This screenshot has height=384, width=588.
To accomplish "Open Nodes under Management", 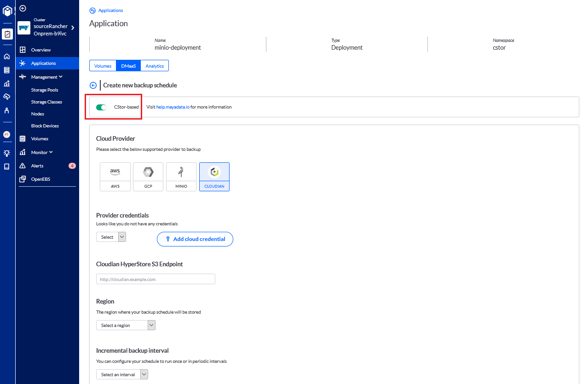I will pyautogui.click(x=38, y=114).
